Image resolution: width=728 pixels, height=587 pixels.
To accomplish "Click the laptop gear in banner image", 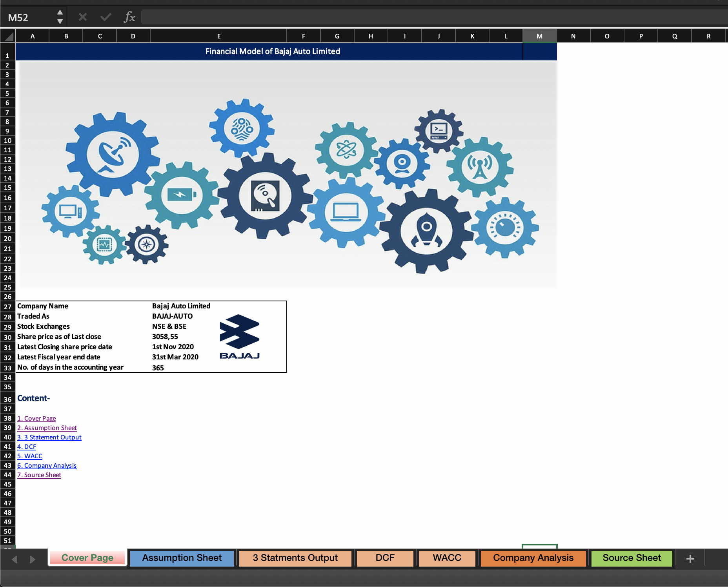I will [x=346, y=212].
